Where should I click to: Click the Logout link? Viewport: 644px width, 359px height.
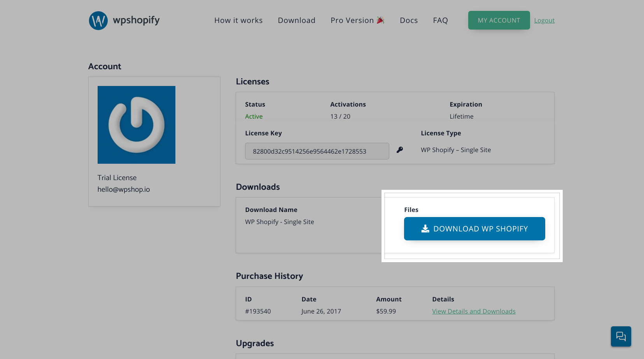[x=544, y=21]
